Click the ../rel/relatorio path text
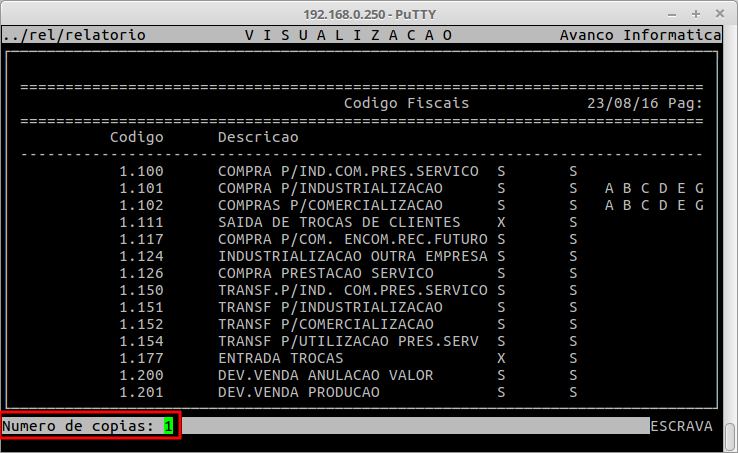This screenshot has width=738, height=453. tap(74, 35)
